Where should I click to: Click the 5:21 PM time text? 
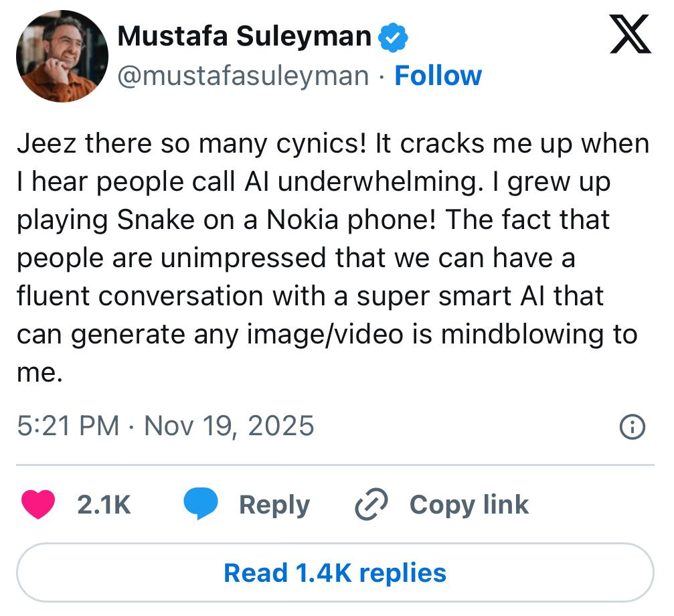coord(68,426)
